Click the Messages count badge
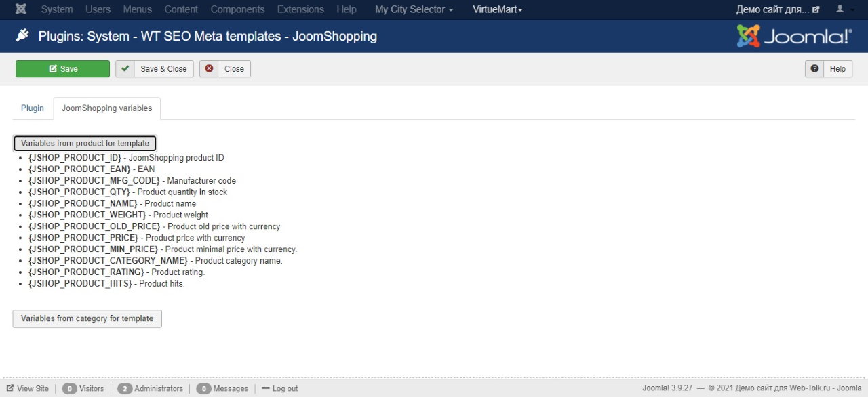The width and height of the screenshot is (868, 397). (203, 389)
